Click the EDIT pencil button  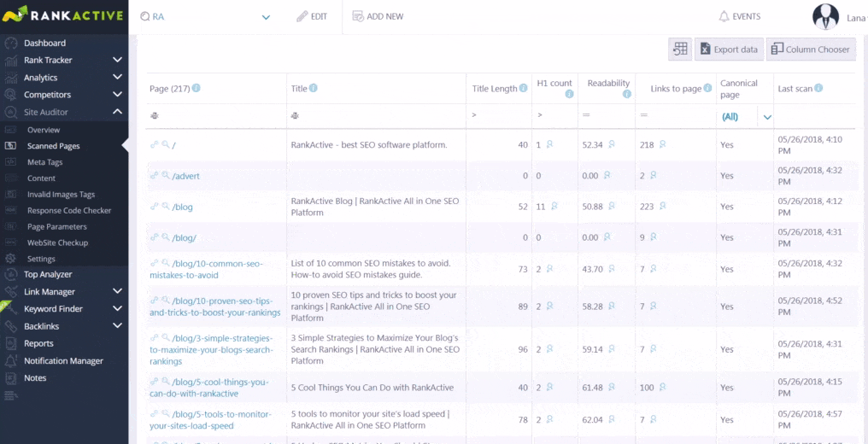coord(312,16)
